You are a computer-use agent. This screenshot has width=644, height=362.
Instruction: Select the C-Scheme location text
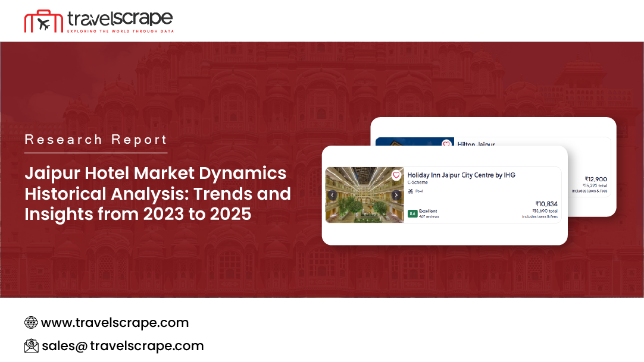pos(417,182)
